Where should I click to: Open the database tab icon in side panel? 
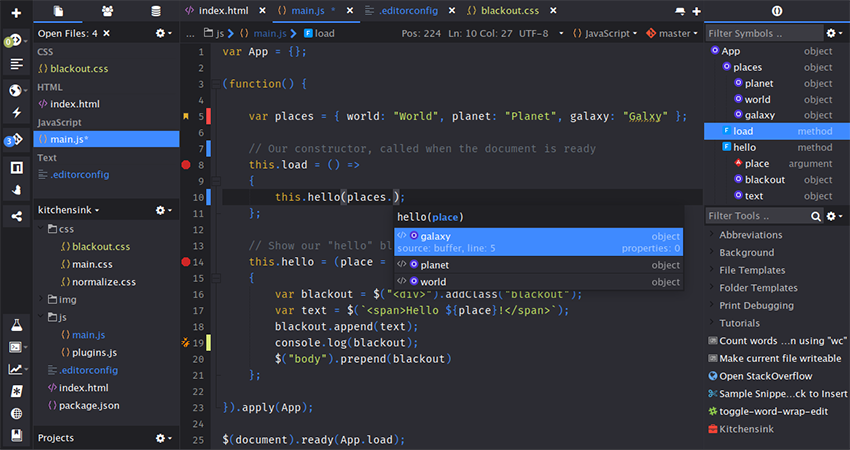(155, 11)
